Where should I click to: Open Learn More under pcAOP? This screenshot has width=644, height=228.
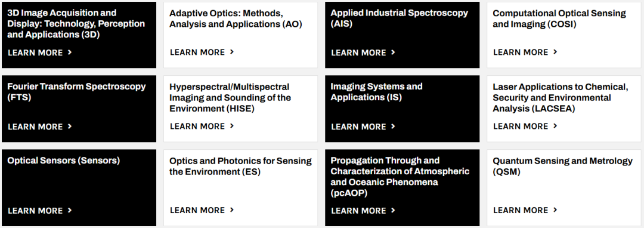(363, 210)
